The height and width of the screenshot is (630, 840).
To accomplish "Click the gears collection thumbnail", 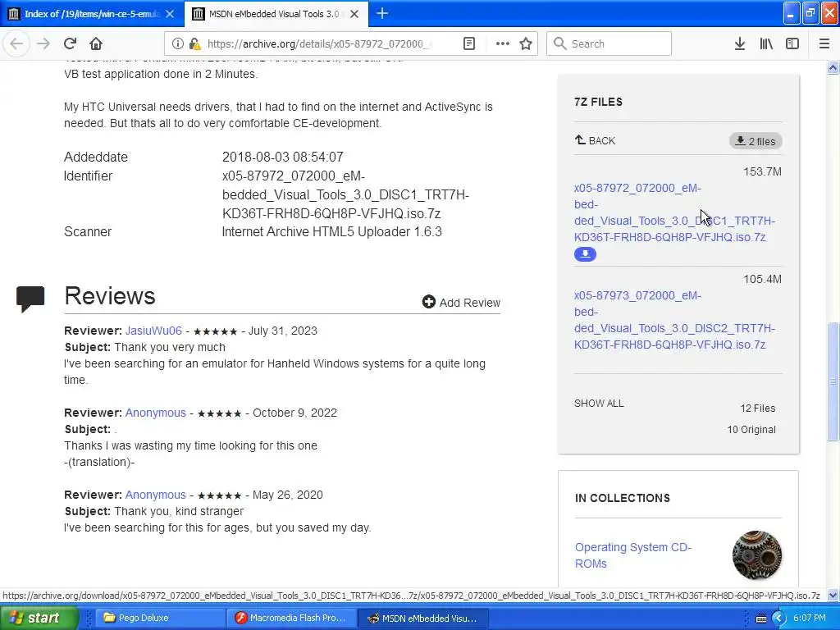I will [757, 555].
